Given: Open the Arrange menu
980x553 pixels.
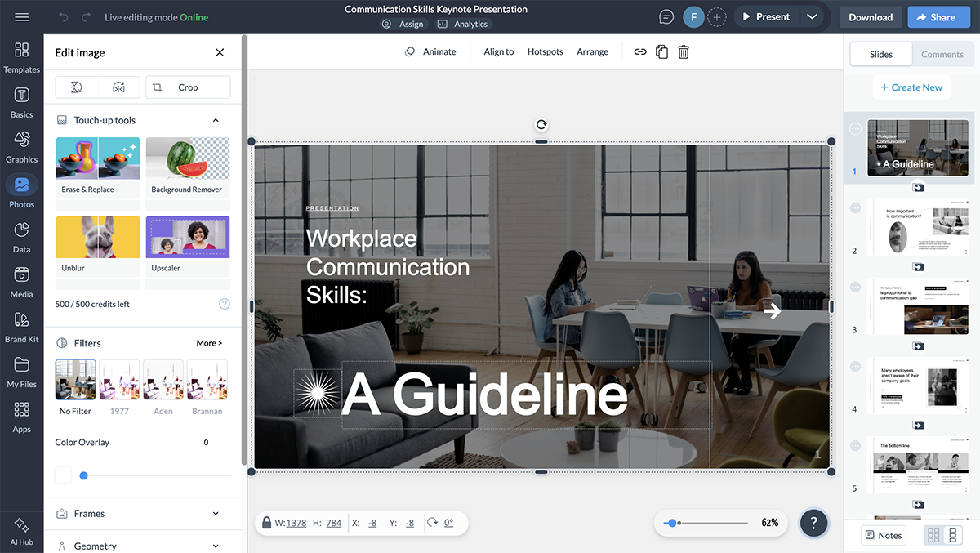Looking at the screenshot, I should point(592,51).
